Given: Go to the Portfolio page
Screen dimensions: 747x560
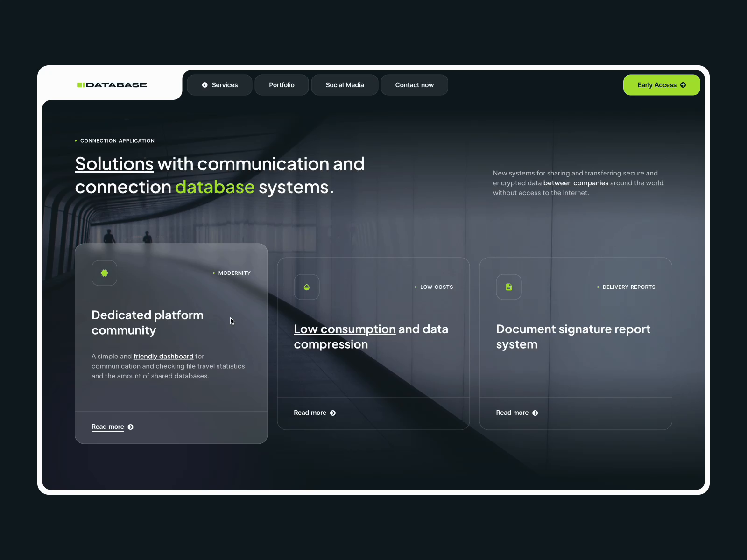Looking at the screenshot, I should [282, 85].
